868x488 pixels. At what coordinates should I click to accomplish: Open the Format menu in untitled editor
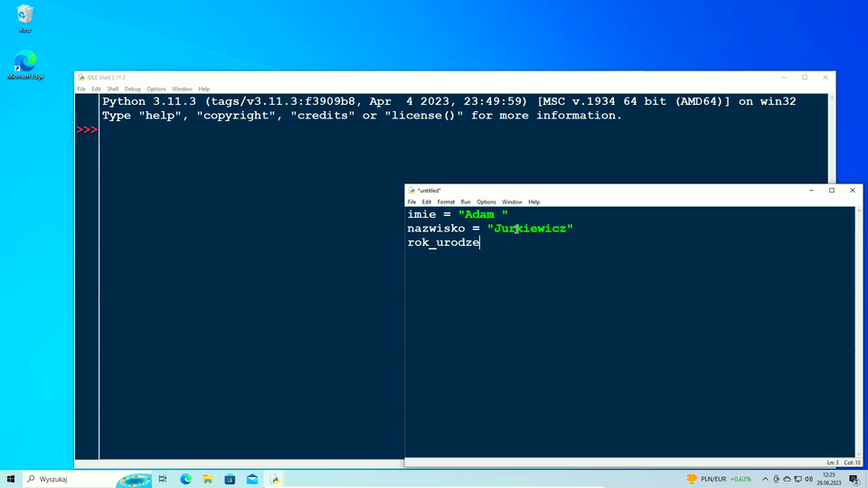[x=446, y=202]
